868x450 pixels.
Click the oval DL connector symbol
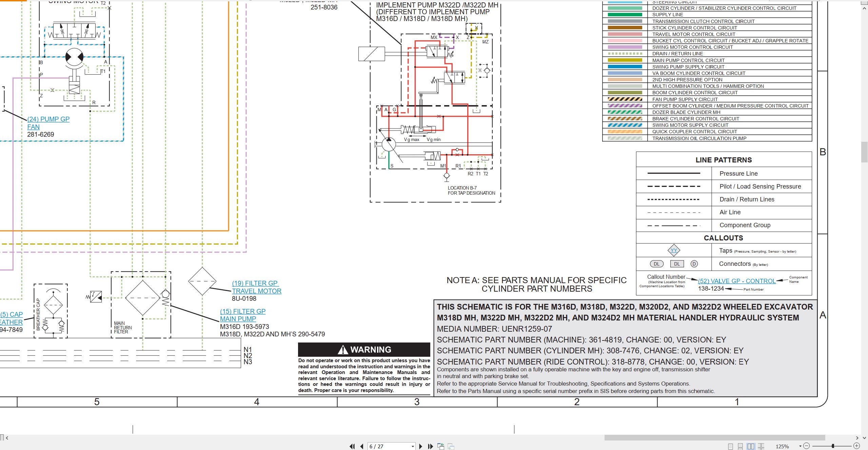[656, 264]
